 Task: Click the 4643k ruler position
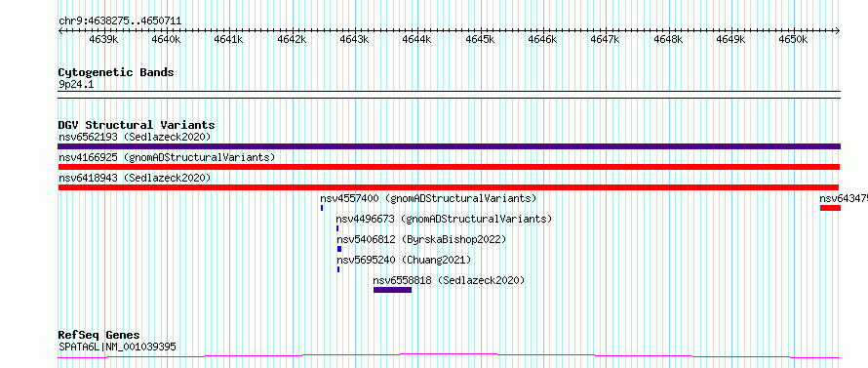(354, 40)
